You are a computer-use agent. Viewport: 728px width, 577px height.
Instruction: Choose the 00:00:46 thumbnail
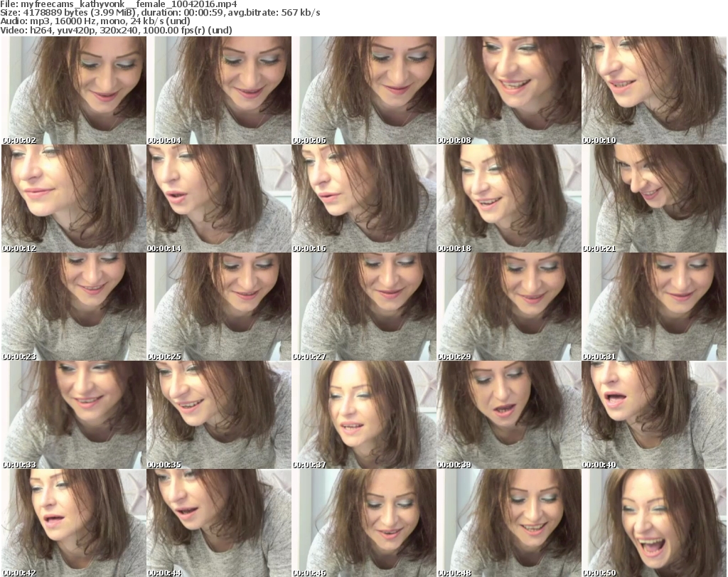[364, 523]
